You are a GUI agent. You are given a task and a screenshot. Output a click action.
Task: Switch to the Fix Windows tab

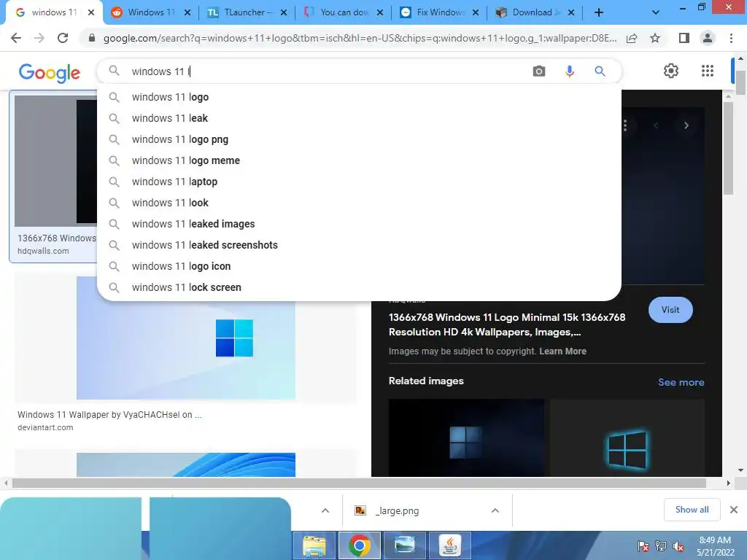coord(434,12)
